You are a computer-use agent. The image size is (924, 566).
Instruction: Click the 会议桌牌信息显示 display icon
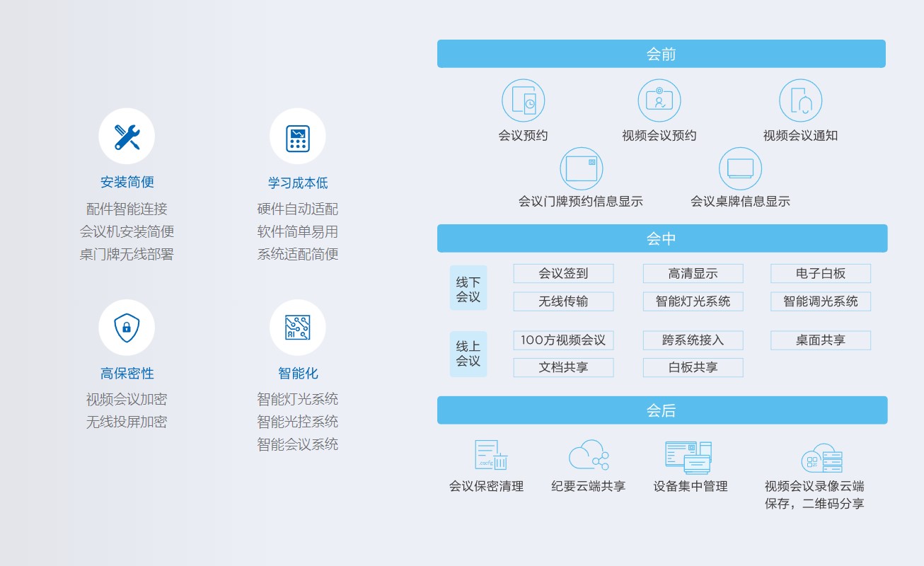click(x=740, y=168)
